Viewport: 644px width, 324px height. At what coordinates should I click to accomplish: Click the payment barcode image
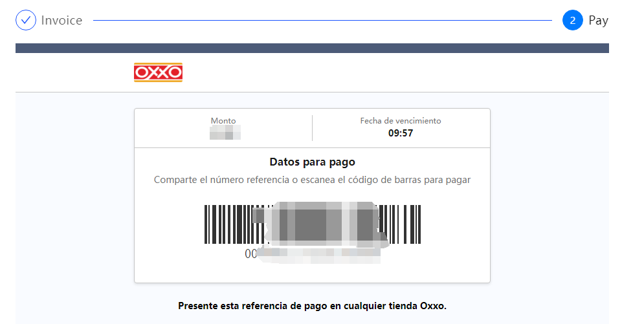(x=313, y=224)
